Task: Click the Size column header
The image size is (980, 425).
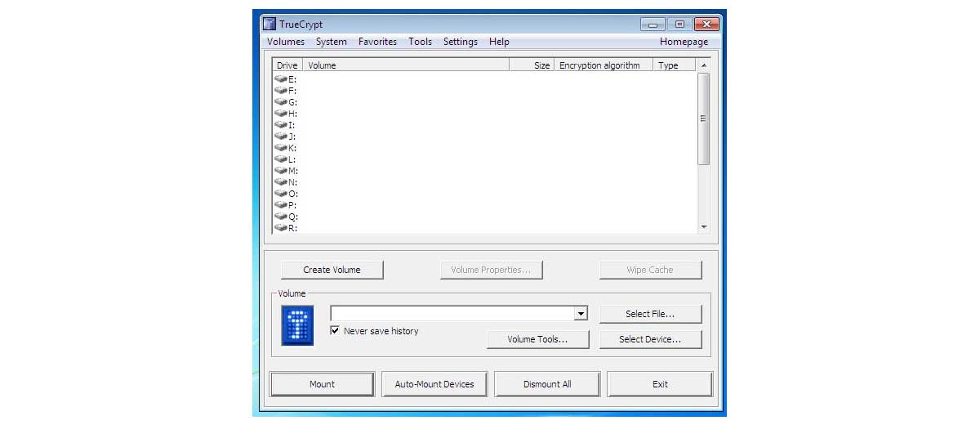Action: point(532,65)
